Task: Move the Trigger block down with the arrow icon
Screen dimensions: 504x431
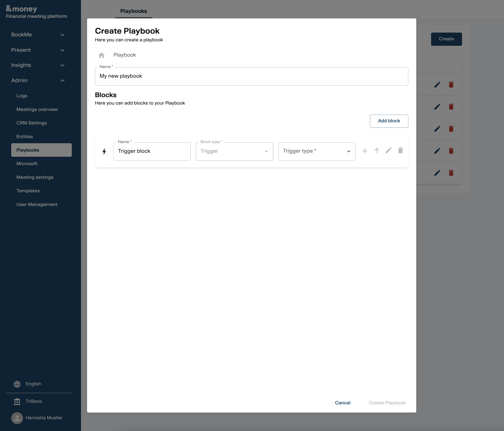Action: pyautogui.click(x=365, y=151)
